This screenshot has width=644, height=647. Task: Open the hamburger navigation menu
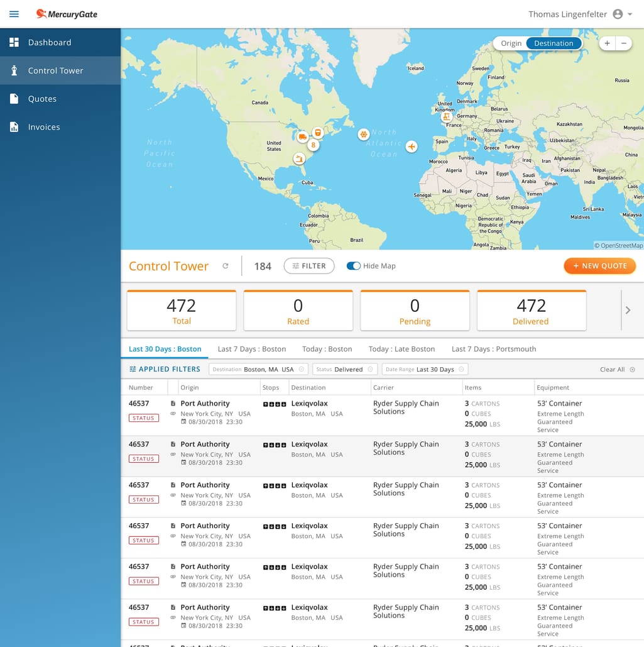click(14, 14)
